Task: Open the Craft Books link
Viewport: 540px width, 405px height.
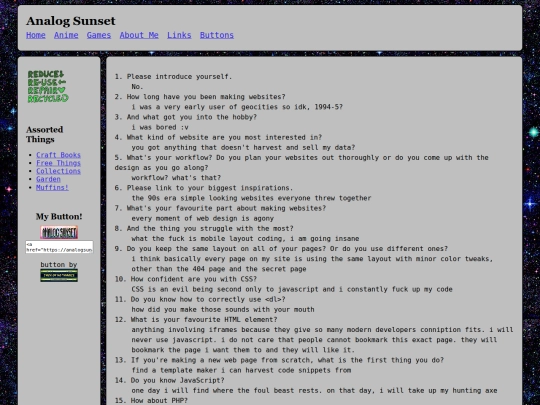Action: [x=58, y=155]
